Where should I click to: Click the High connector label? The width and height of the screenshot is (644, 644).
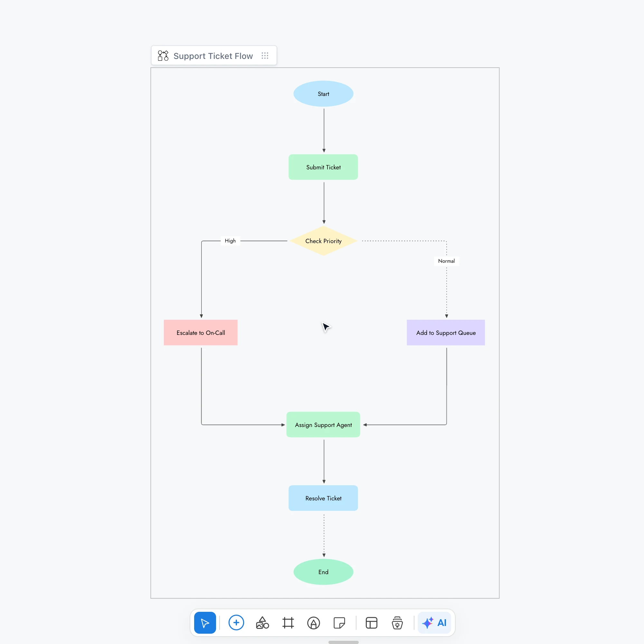230,241
